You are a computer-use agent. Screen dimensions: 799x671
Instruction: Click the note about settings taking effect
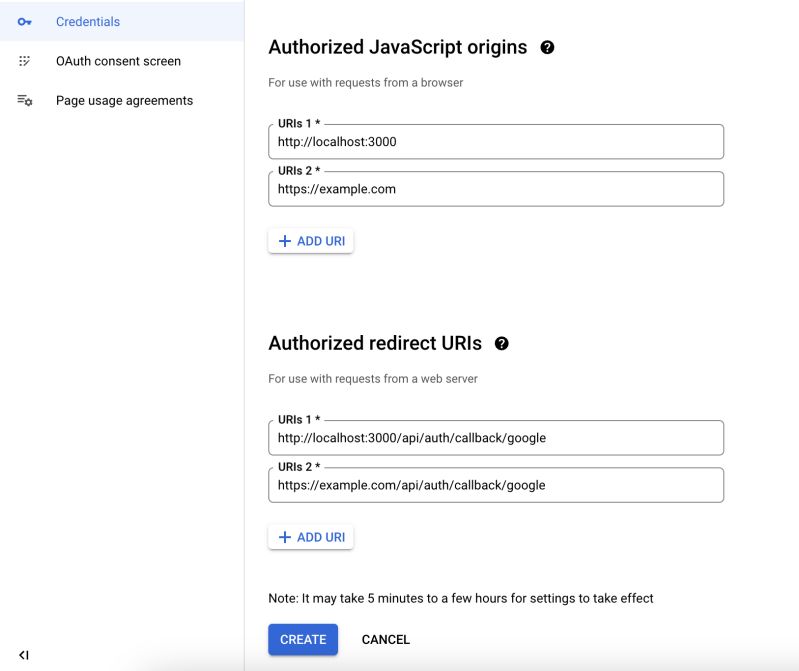coord(461,598)
